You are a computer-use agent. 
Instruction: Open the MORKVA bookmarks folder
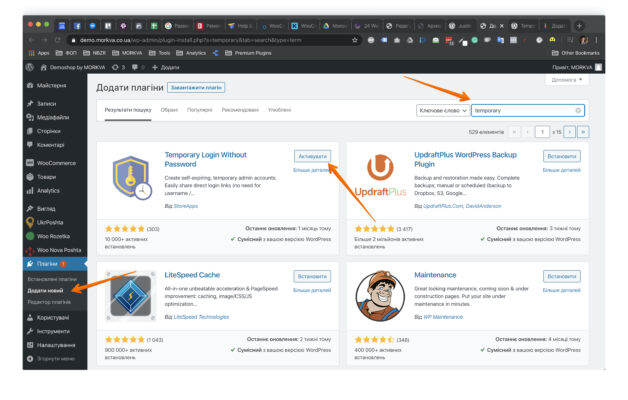coord(127,53)
